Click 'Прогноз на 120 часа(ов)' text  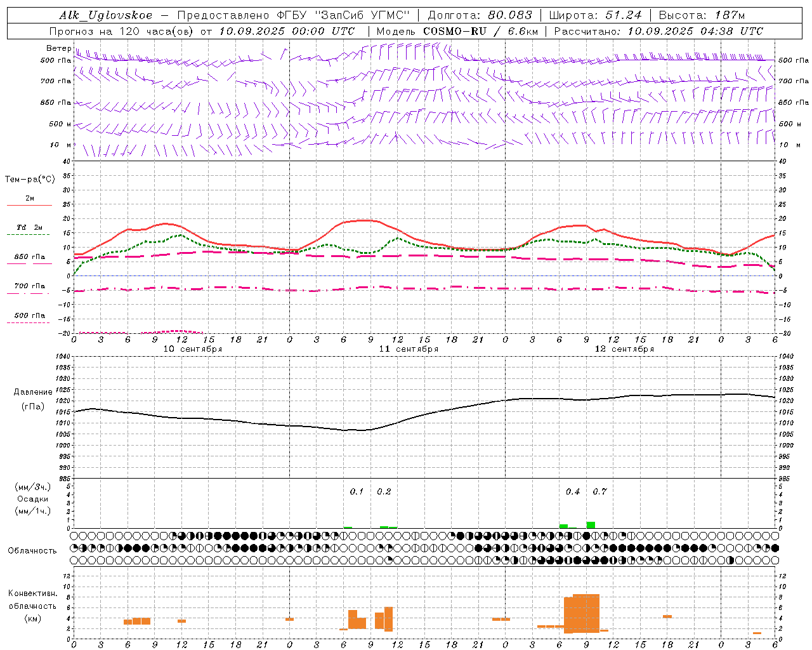tap(122, 31)
